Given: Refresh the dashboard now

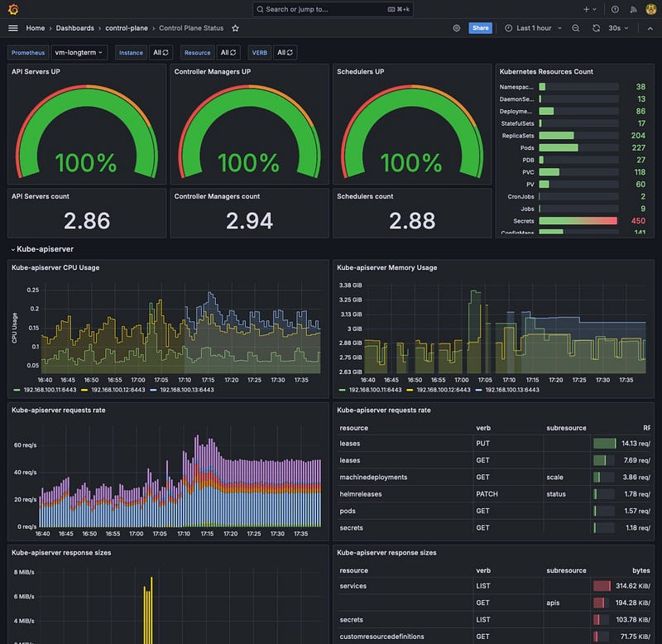Looking at the screenshot, I should tap(596, 28).
